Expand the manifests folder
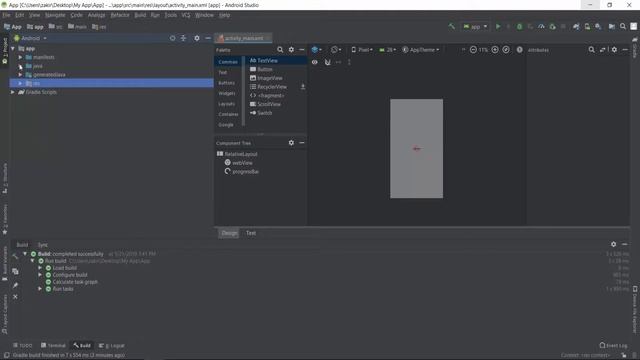The height and width of the screenshot is (360, 640). (x=20, y=58)
